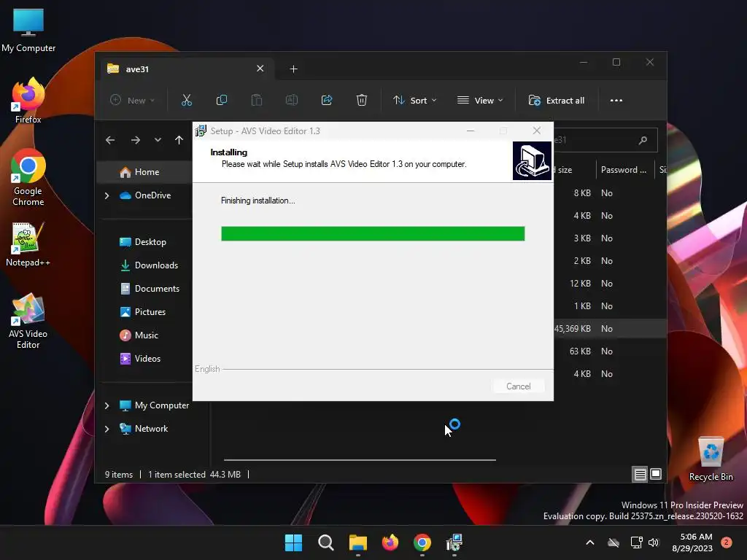The width and height of the screenshot is (747, 560).
Task: Click the Password column header
Action: [x=624, y=170]
